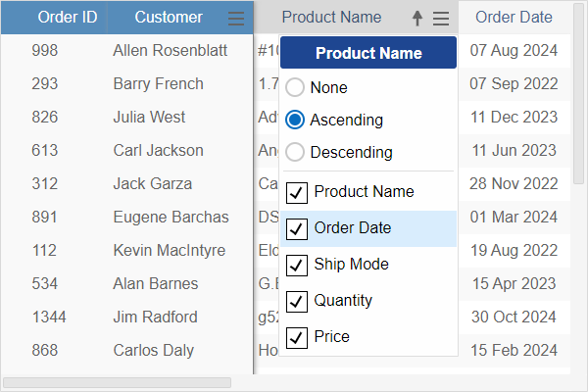Image resolution: width=588 pixels, height=392 pixels.
Task: Click customer Alan Barnes
Action: (x=155, y=284)
